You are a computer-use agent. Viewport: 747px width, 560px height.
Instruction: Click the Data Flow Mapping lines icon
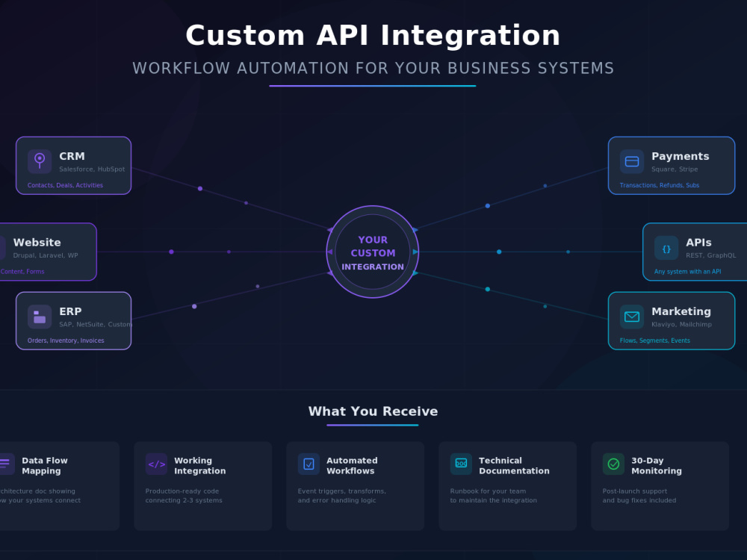click(x=6, y=464)
